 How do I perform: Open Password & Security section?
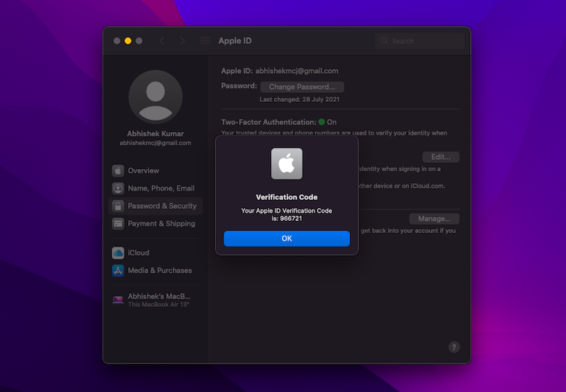(x=155, y=206)
